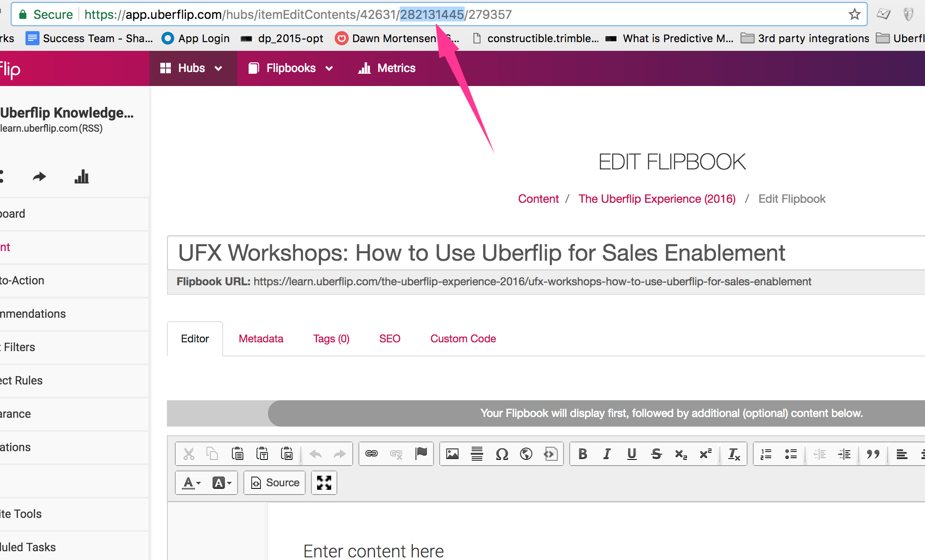The image size is (925, 560).
Task: Click Paste from Word icon
Action: pyautogui.click(x=287, y=454)
